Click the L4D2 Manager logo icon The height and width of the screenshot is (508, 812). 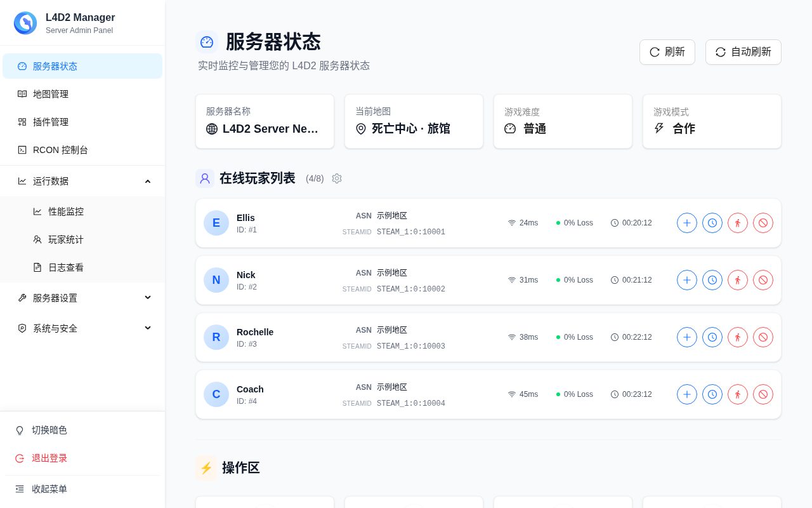point(25,23)
